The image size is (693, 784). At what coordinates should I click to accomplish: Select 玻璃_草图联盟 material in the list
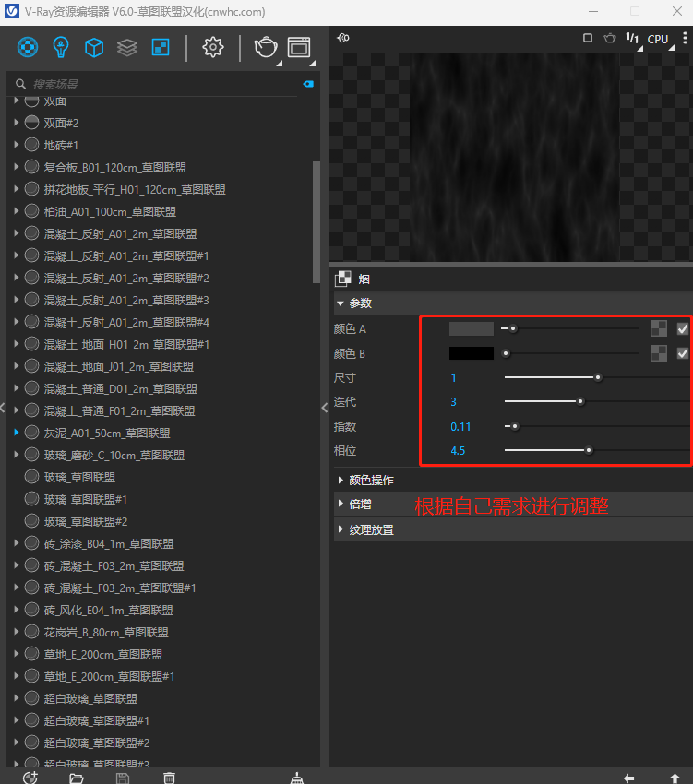coord(79,477)
